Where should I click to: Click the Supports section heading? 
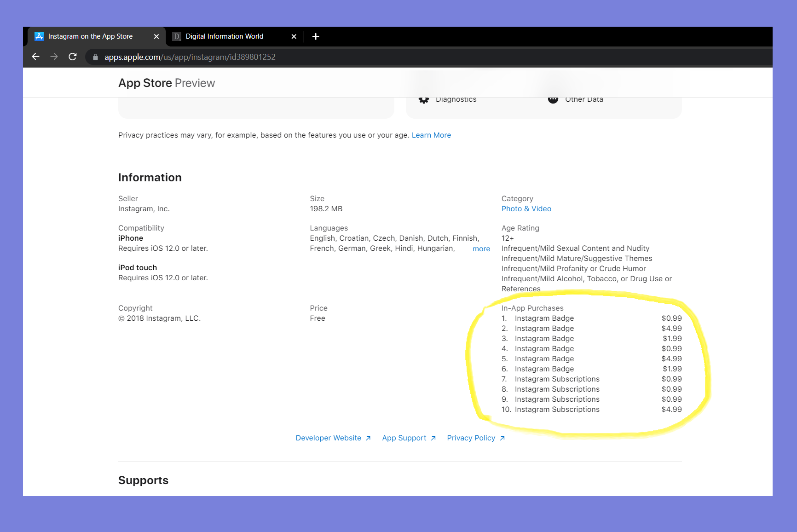pos(144,480)
